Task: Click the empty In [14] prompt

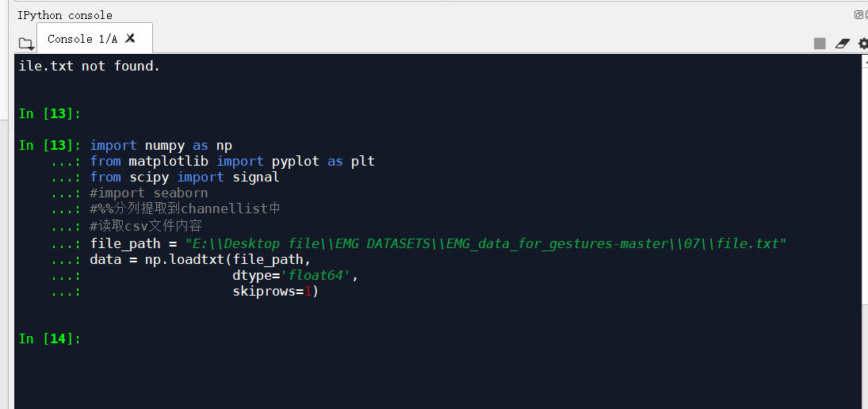Action: click(x=50, y=338)
